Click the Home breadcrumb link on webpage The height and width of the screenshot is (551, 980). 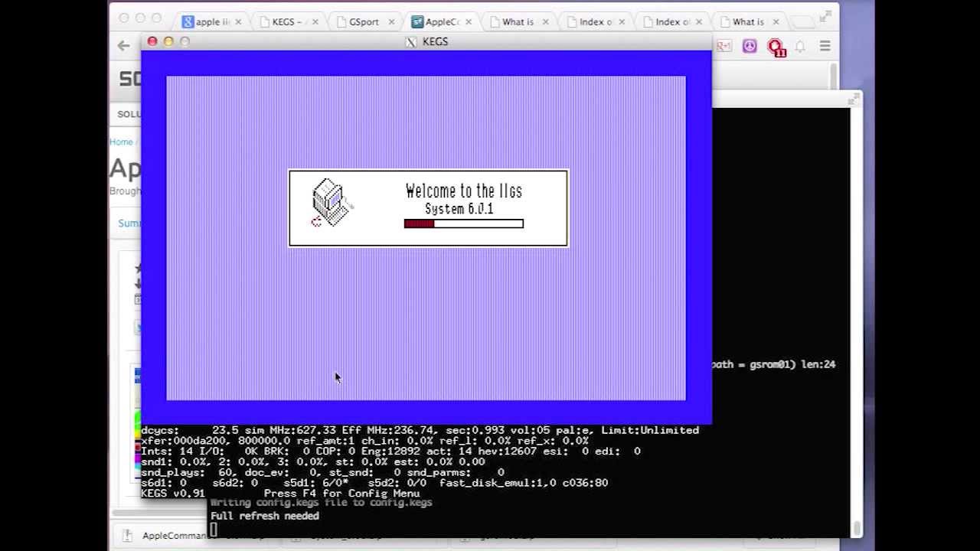pos(121,142)
